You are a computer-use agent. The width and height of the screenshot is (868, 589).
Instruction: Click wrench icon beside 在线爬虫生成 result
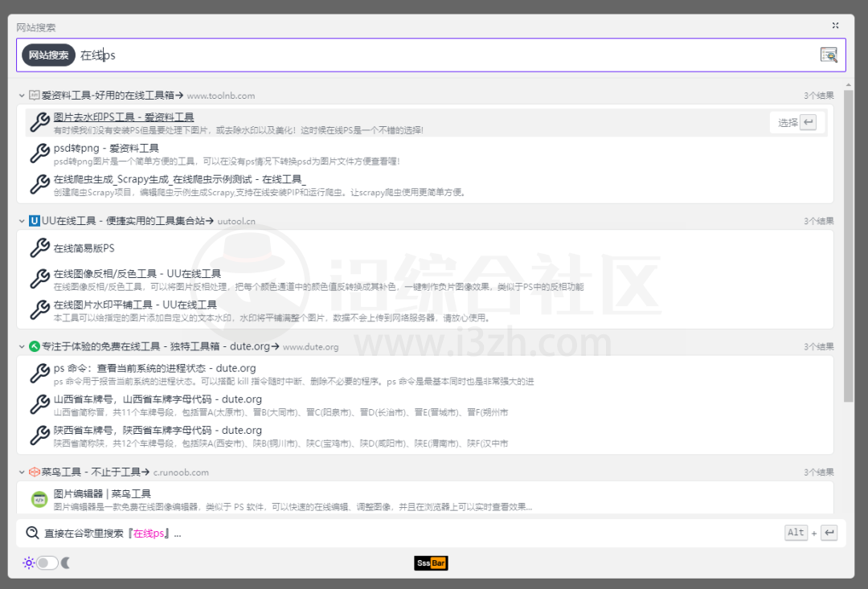(39, 184)
